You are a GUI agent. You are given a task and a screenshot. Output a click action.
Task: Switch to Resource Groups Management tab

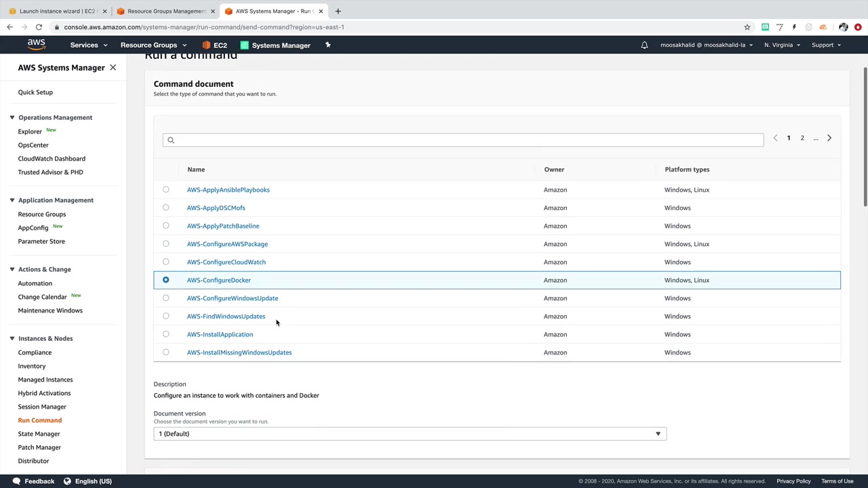(x=165, y=11)
